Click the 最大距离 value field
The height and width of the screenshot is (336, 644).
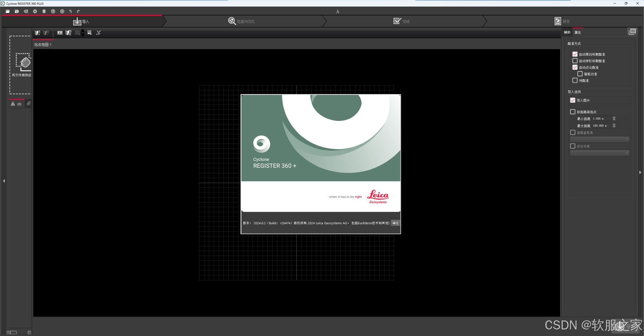coord(602,126)
